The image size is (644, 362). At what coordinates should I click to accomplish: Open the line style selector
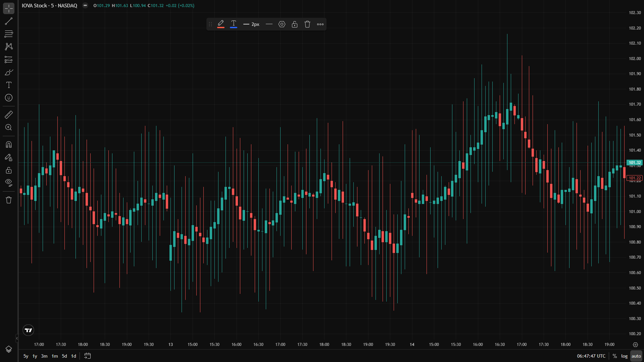[269, 24]
